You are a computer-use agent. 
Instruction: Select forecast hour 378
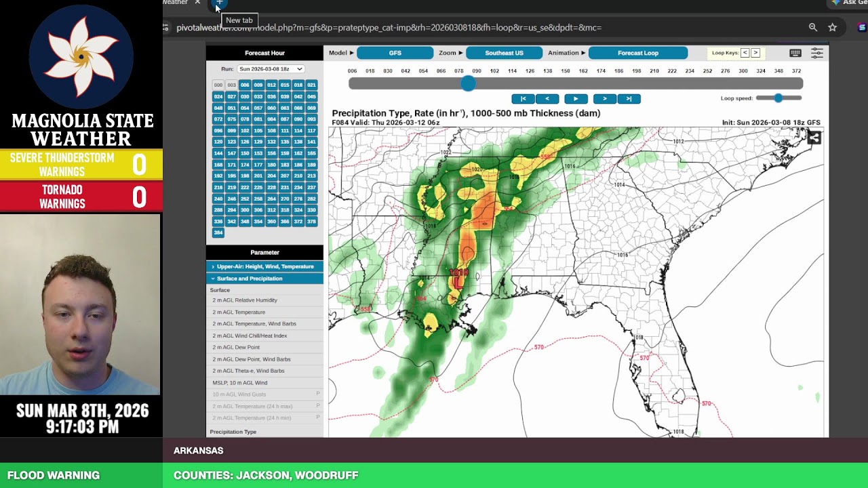[x=311, y=221]
